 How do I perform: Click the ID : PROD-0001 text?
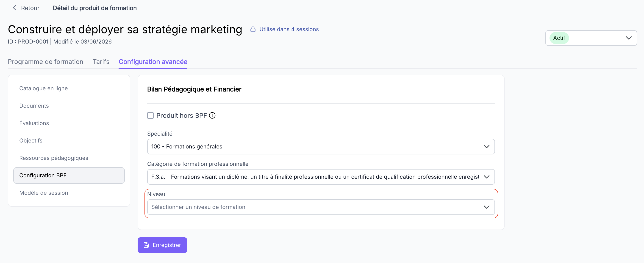pyautogui.click(x=28, y=42)
